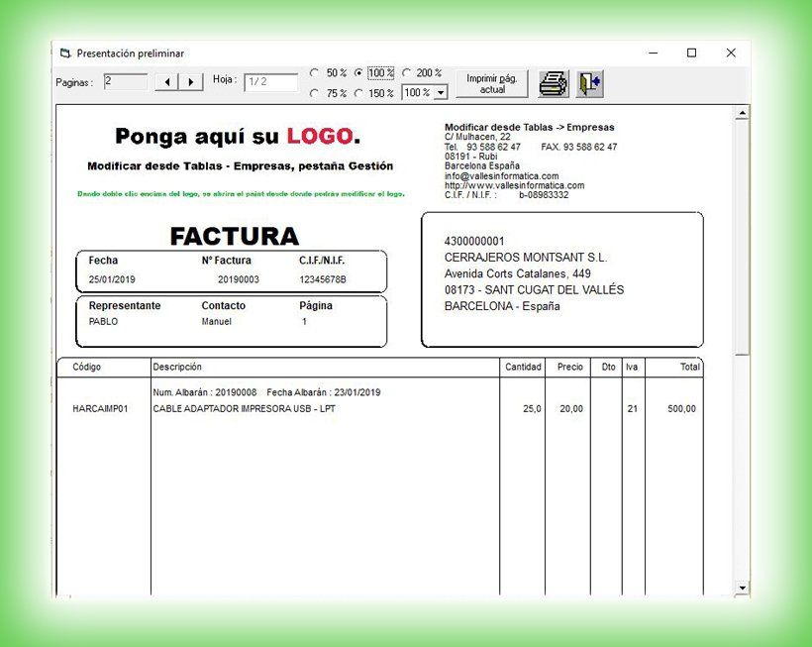Click CABLE ADAPTADOR IMPRESORA USB - LPT
The height and width of the screenshot is (647, 812).
pyautogui.click(x=244, y=409)
